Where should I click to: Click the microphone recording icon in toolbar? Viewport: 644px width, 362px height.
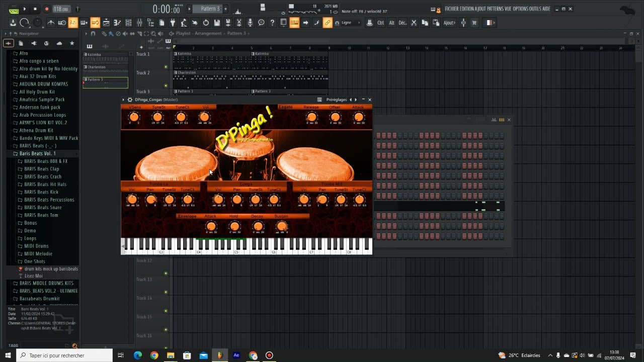coord(250,23)
